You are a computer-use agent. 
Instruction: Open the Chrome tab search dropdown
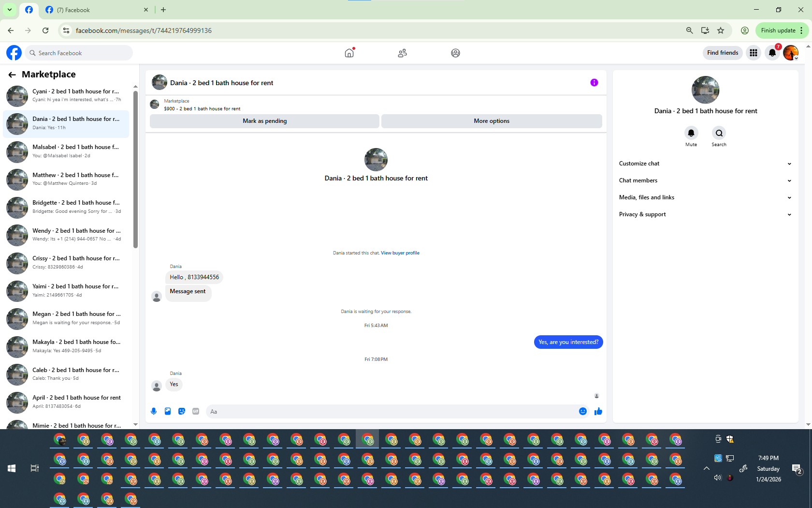point(9,10)
